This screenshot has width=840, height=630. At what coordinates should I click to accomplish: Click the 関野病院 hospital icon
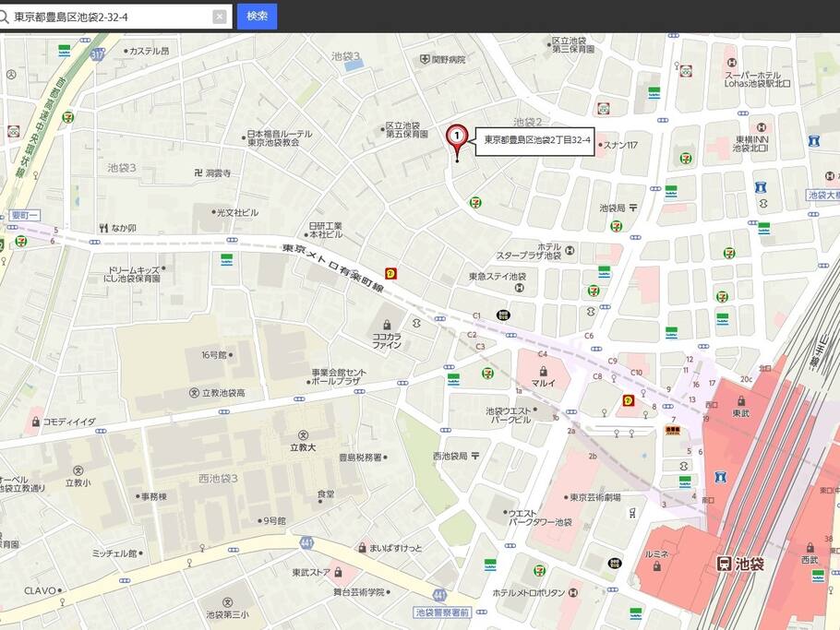tap(425, 59)
